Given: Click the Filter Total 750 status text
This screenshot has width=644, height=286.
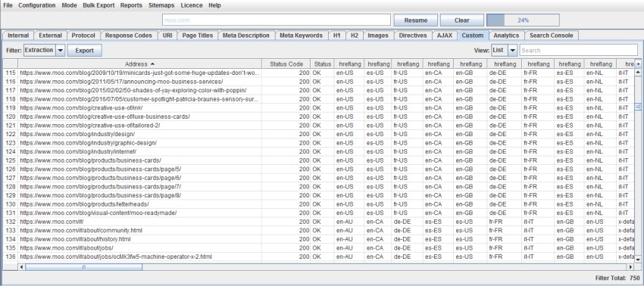Looking at the screenshot, I should coord(617,278).
